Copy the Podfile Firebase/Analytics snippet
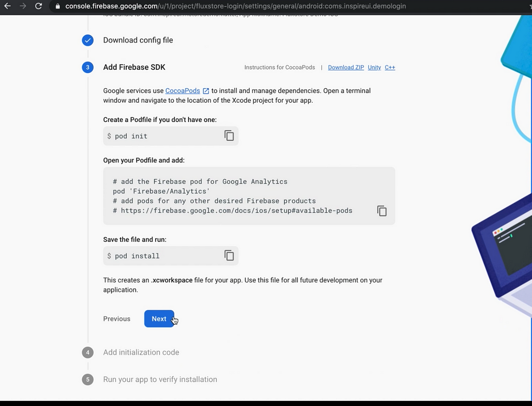Image resolution: width=532 pixels, height=406 pixels. 382,211
